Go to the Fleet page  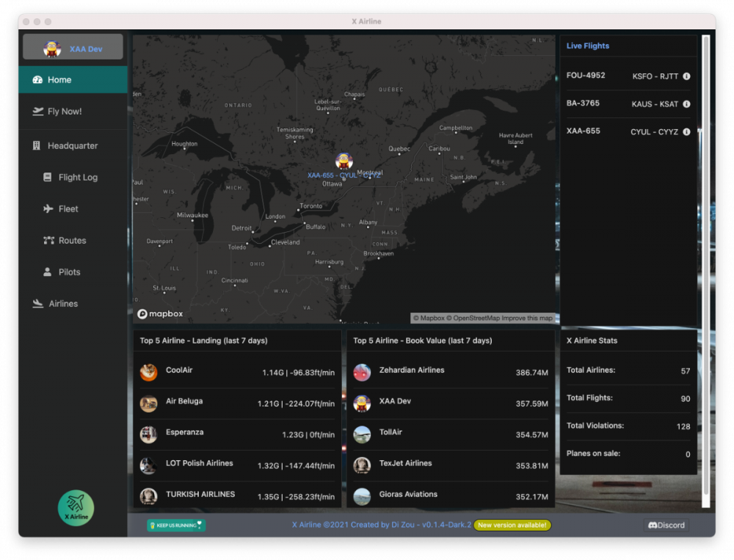tap(68, 209)
